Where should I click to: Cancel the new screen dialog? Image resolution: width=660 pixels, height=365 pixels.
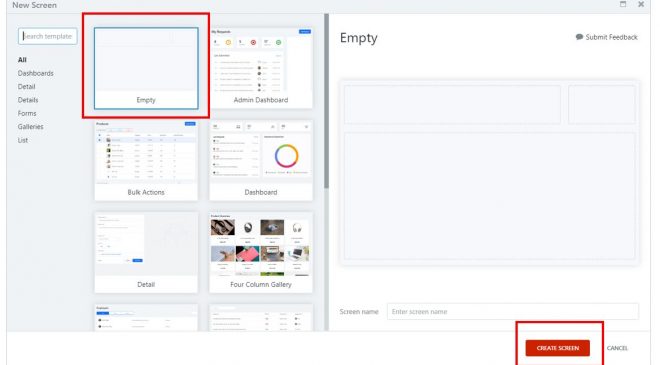(617, 348)
